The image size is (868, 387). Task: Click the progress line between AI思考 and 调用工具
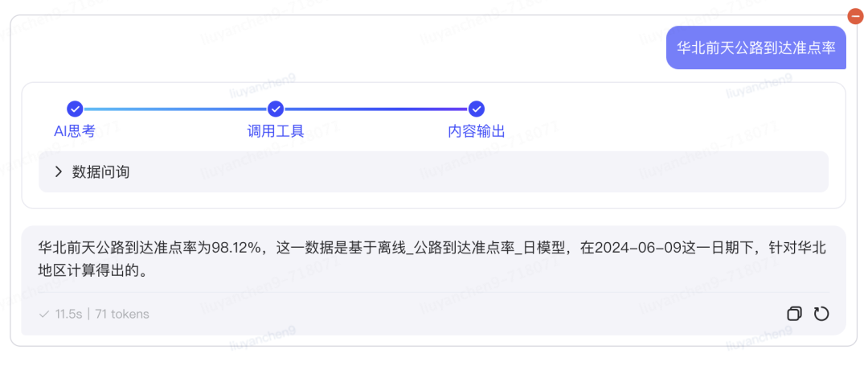pos(175,109)
